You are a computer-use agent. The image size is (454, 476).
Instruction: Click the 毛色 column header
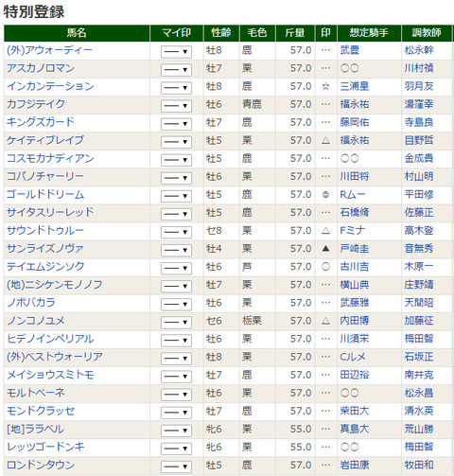click(257, 33)
